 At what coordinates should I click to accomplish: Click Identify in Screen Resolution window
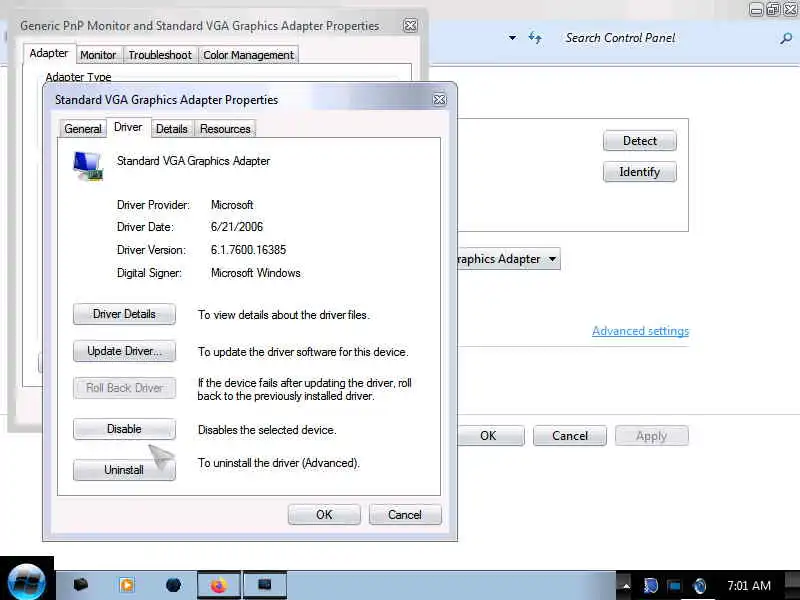pyautogui.click(x=640, y=172)
